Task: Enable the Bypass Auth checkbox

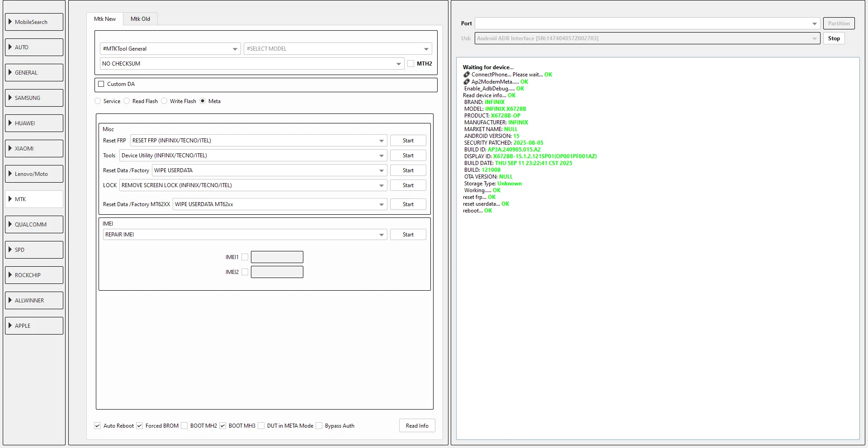Action: 319,426
